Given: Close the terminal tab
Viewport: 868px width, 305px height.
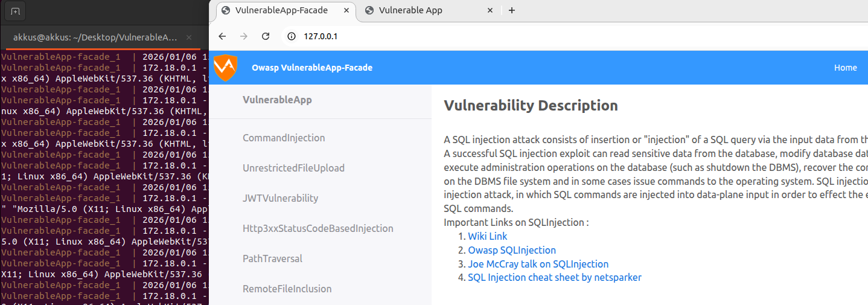Looking at the screenshot, I should pos(188,37).
